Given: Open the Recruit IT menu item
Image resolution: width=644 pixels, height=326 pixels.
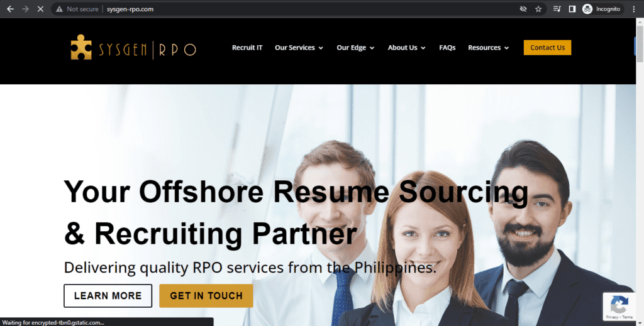Looking at the screenshot, I should click(247, 48).
